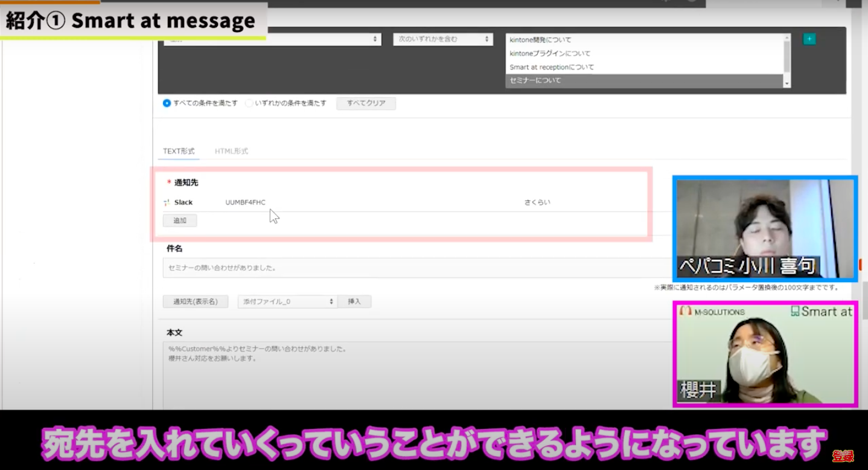Click the 登録 icon in bottom corner
The width and height of the screenshot is (868, 470).
(x=843, y=456)
